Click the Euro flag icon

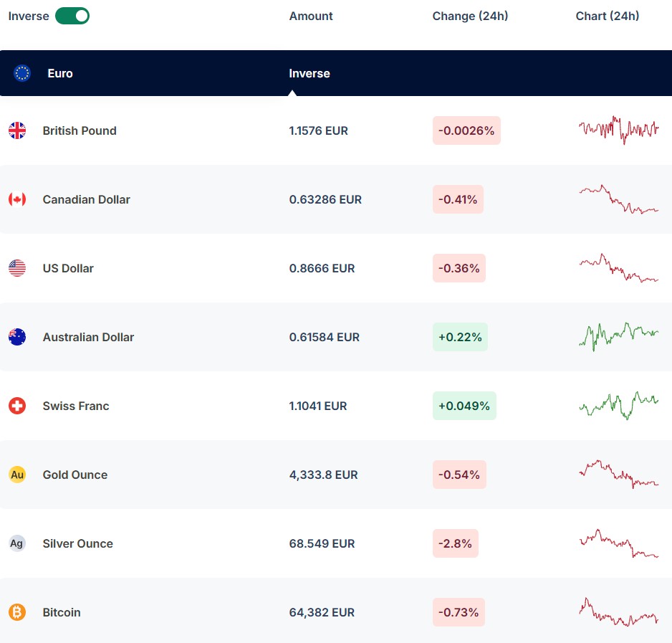coord(22,73)
